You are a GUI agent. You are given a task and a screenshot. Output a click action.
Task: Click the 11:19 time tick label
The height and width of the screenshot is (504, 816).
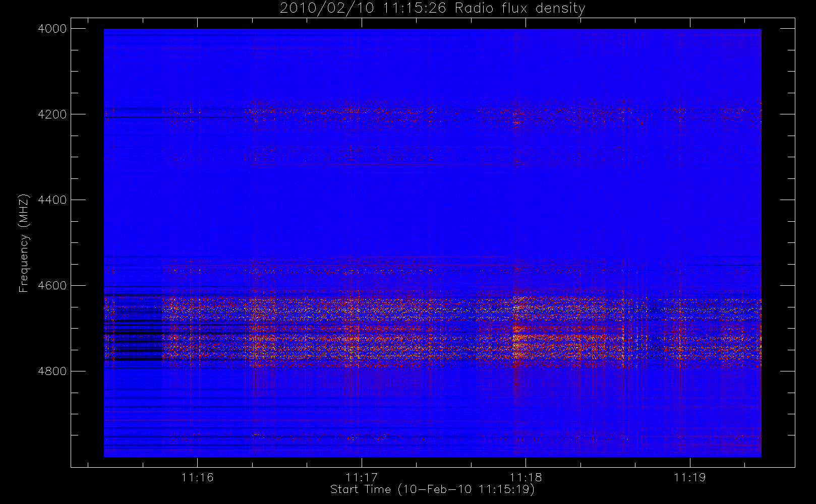point(690,477)
